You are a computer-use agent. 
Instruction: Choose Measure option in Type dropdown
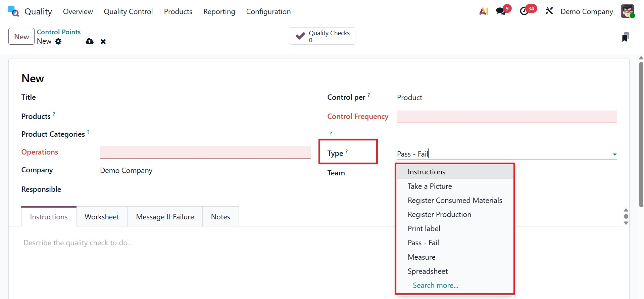click(x=422, y=257)
